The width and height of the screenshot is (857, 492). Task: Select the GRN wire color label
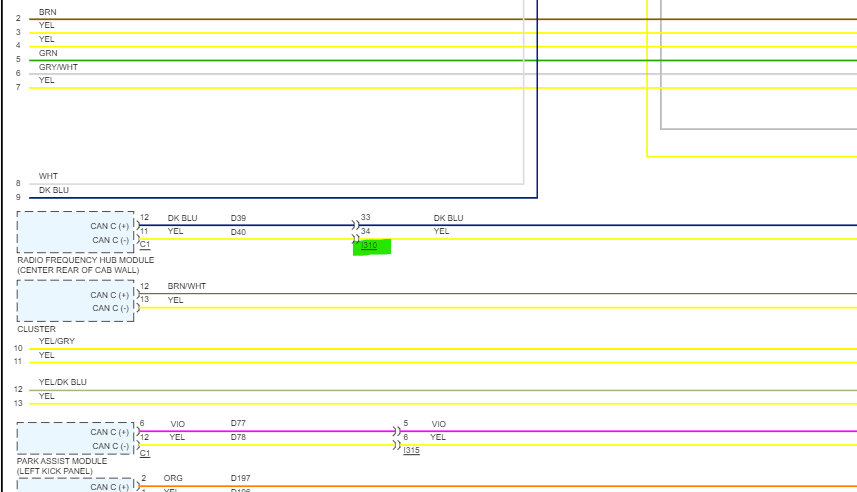(48, 53)
